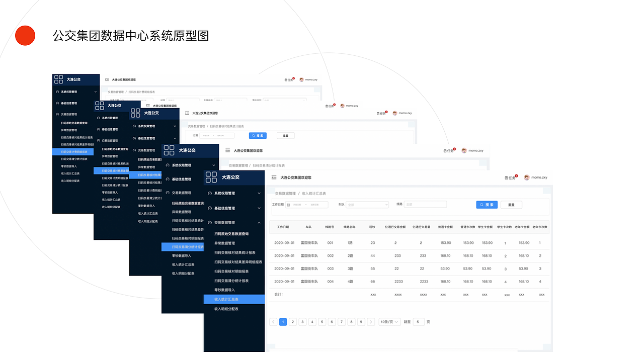Open 任务 in the 扫码交易清分统计报表 window header
The height and width of the screenshot is (362, 644).
click(x=449, y=150)
